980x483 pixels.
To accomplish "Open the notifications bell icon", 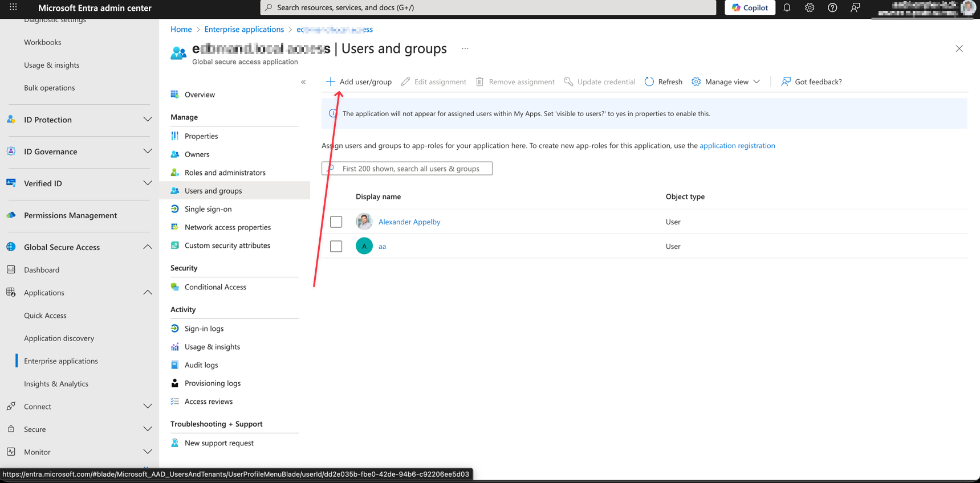I will click(787, 7).
